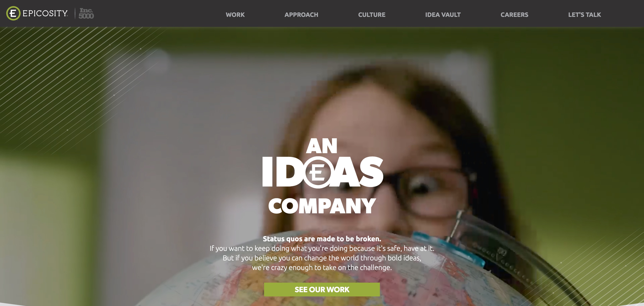
Task: Select Culture in the top navigation
Action: (x=372, y=15)
